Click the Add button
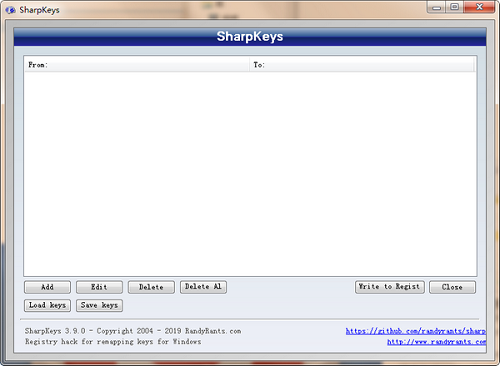The height and width of the screenshot is (366, 500). click(x=47, y=287)
